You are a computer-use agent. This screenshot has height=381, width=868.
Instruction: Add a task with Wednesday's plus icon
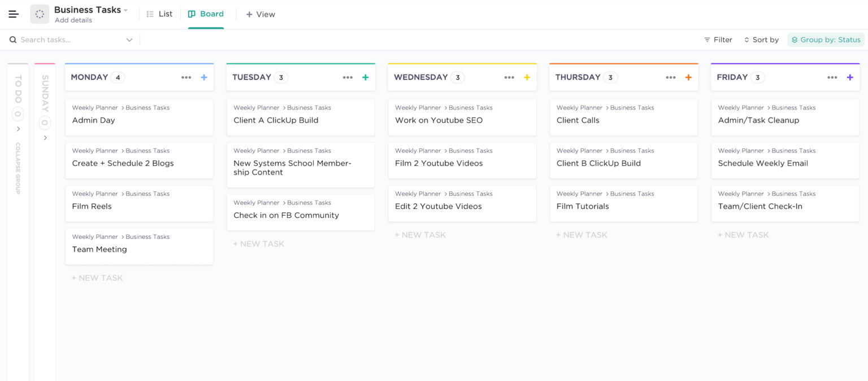pos(527,77)
